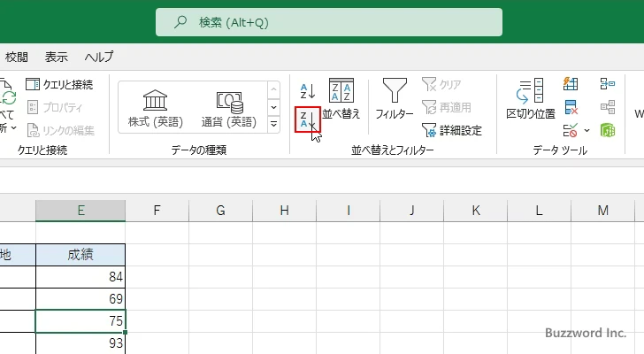This screenshot has width=644, height=354.
Task: Select the cell containing 75
Action: coord(80,321)
